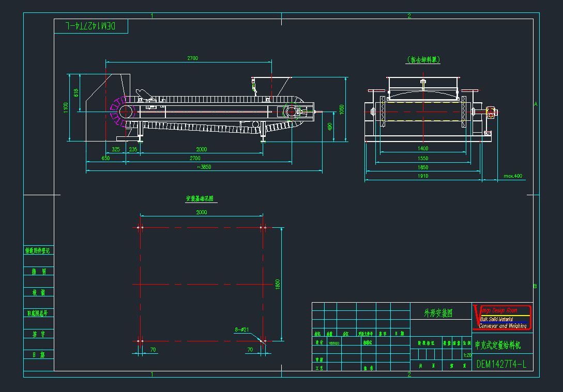The image size is (563, 392).
Task: Select the ~3850 overall length dimension
Action: [x=204, y=167]
